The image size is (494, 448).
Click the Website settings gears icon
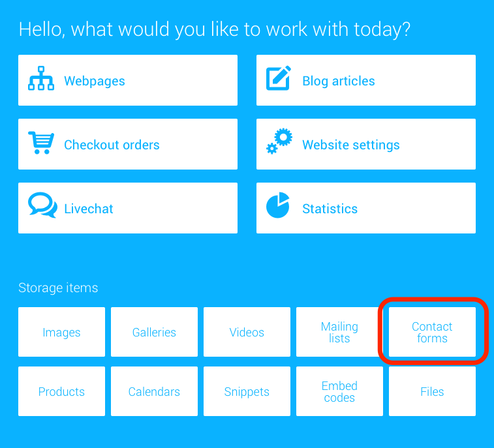279,141
